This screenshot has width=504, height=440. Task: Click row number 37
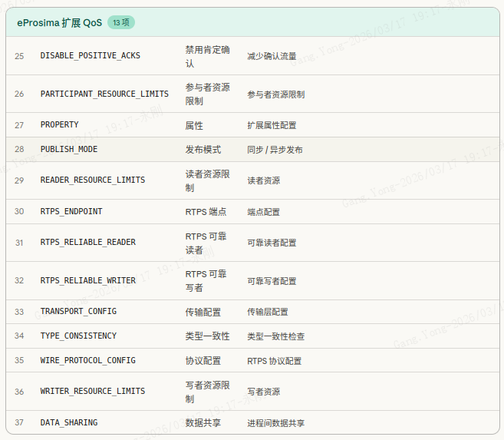(x=19, y=422)
